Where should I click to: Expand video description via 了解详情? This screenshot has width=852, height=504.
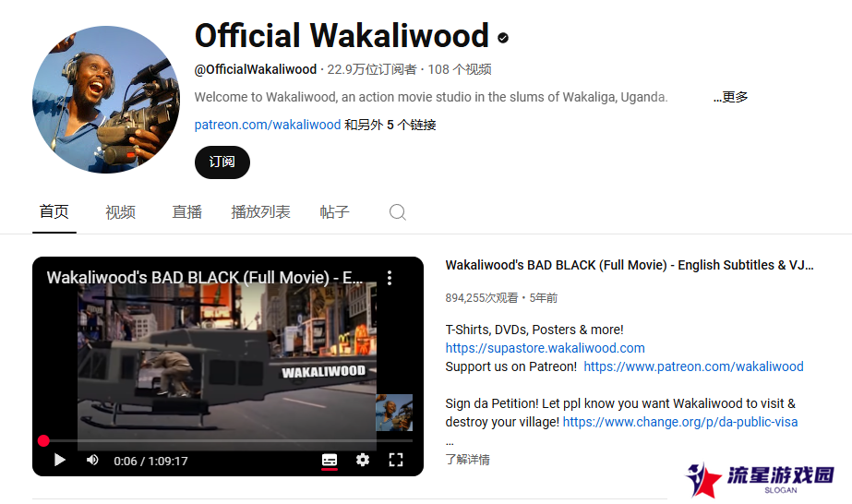pos(467,460)
